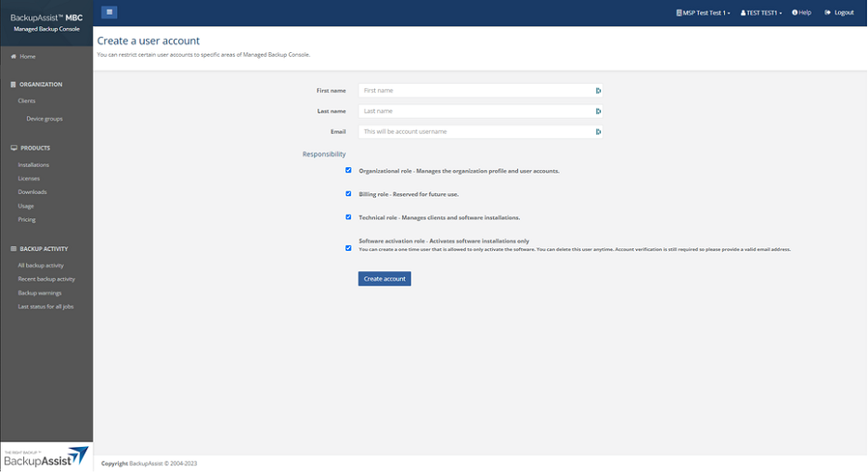The width and height of the screenshot is (868, 472).
Task: Toggle the Technical role checkbox
Action: pos(348,216)
